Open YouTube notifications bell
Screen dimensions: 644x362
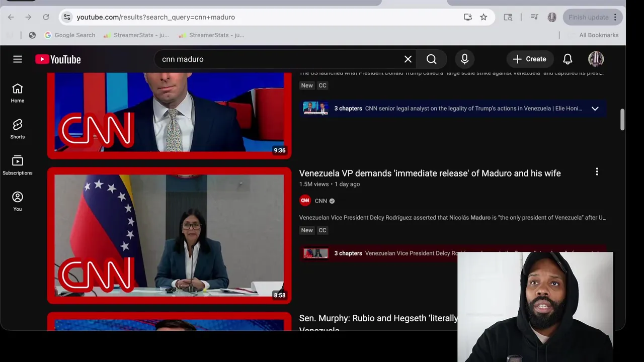point(568,59)
